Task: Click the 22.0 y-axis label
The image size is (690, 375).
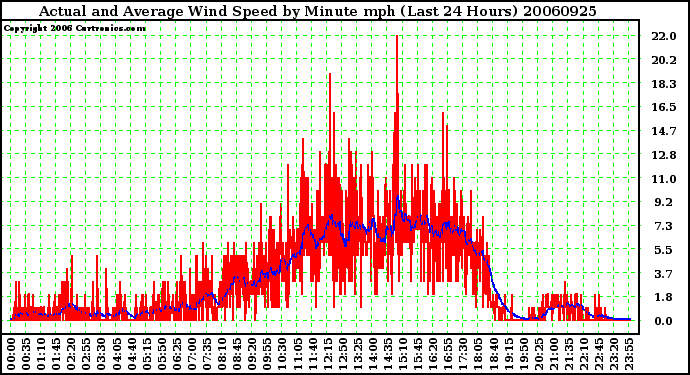Action: (x=663, y=36)
